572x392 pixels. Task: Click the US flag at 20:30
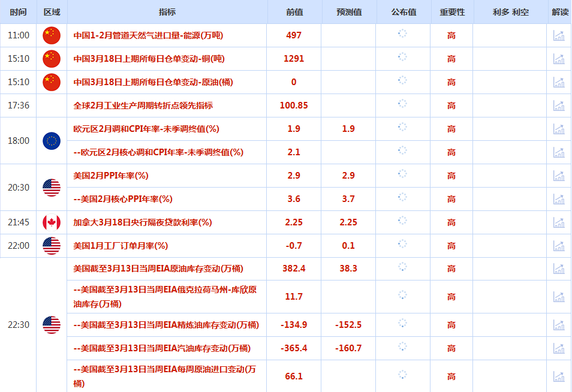click(x=52, y=188)
